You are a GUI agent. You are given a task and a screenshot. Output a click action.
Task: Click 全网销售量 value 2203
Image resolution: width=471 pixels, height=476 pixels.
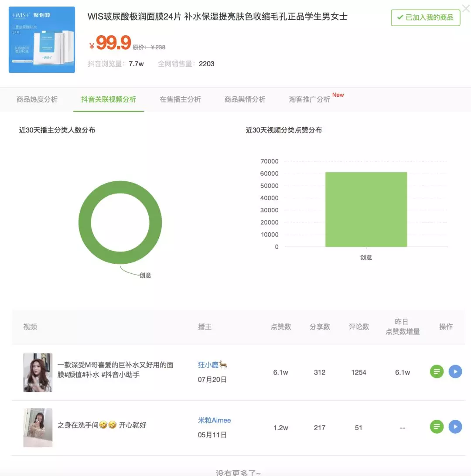[207, 64]
